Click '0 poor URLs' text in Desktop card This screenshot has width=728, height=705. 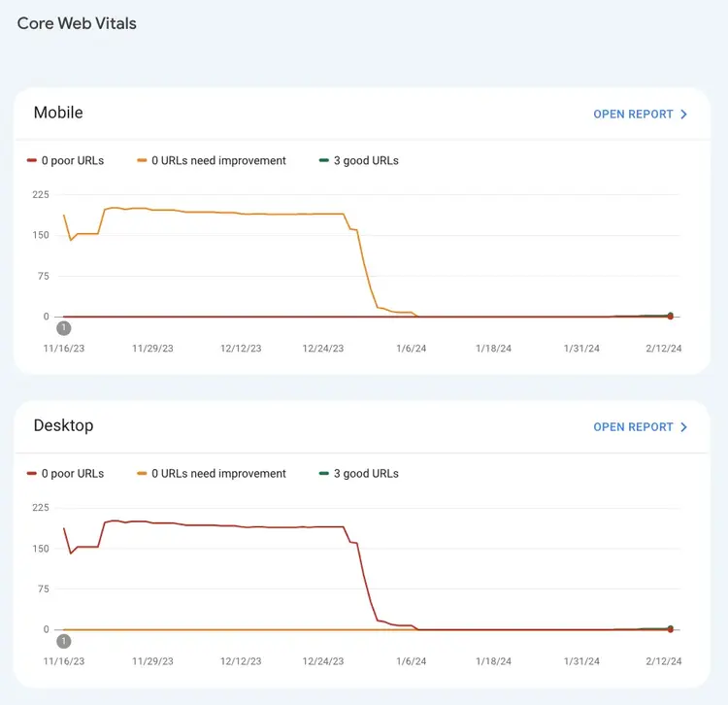coord(73,474)
